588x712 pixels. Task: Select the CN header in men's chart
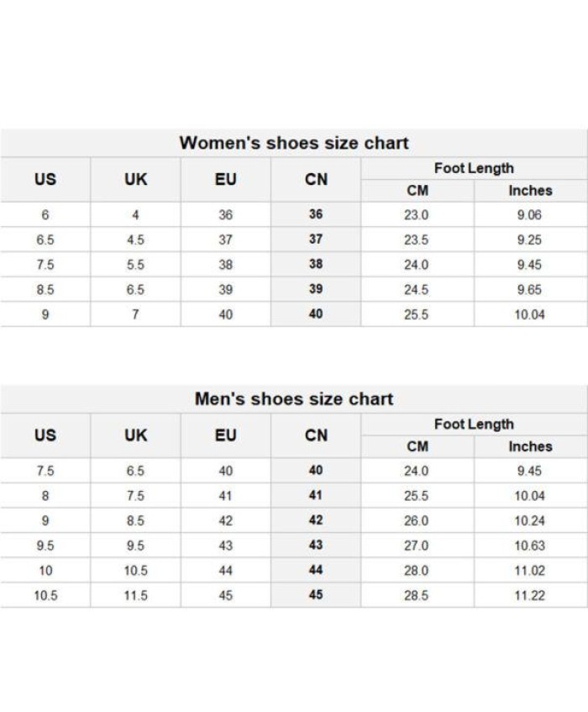point(316,435)
